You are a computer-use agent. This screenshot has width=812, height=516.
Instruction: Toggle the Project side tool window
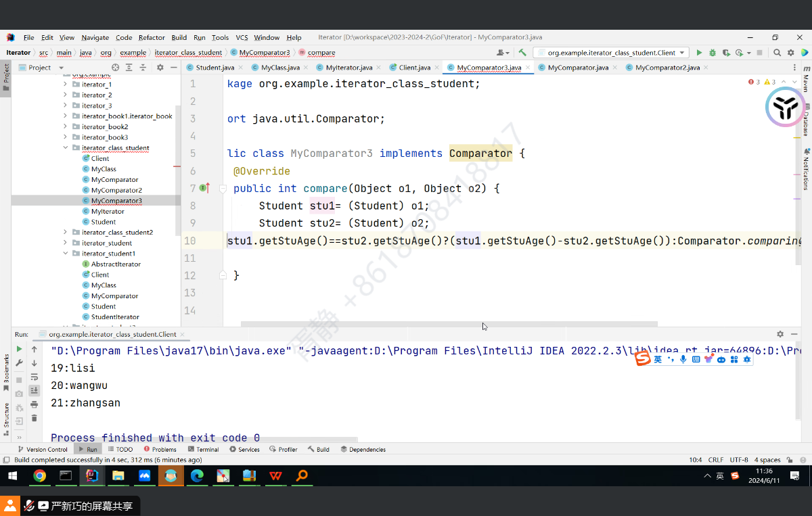point(5,76)
